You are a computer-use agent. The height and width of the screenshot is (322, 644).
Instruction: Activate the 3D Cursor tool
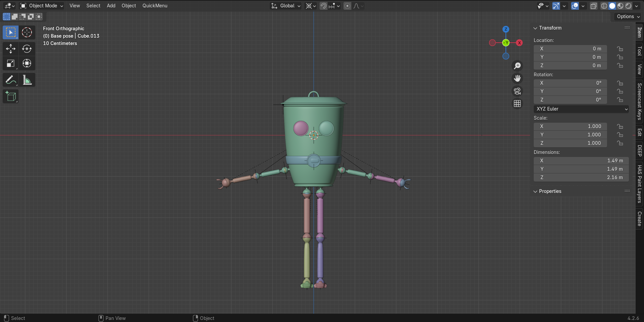(x=27, y=32)
